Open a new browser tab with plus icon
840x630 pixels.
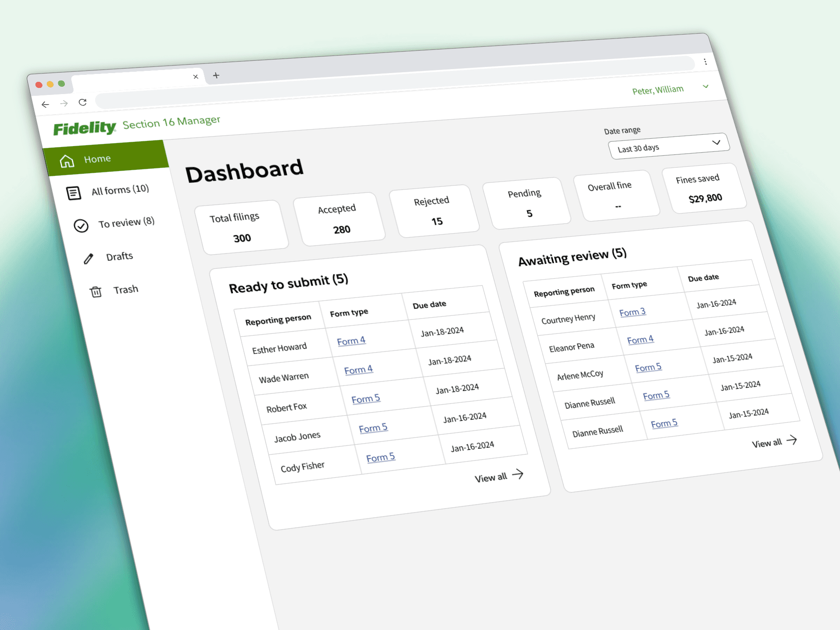coord(216,75)
